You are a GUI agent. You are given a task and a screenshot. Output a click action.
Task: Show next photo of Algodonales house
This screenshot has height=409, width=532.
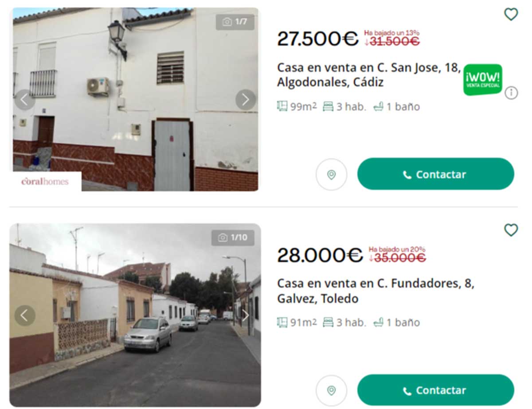tap(246, 100)
